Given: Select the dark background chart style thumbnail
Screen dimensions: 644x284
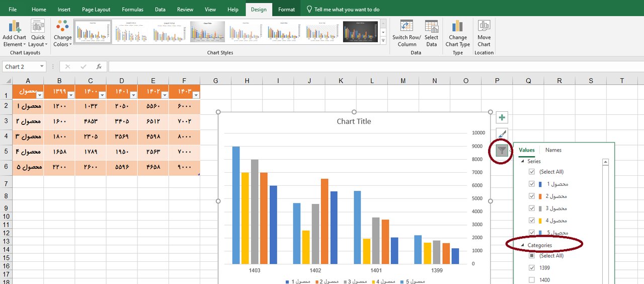Looking at the screenshot, I should pyautogui.click(x=360, y=32).
